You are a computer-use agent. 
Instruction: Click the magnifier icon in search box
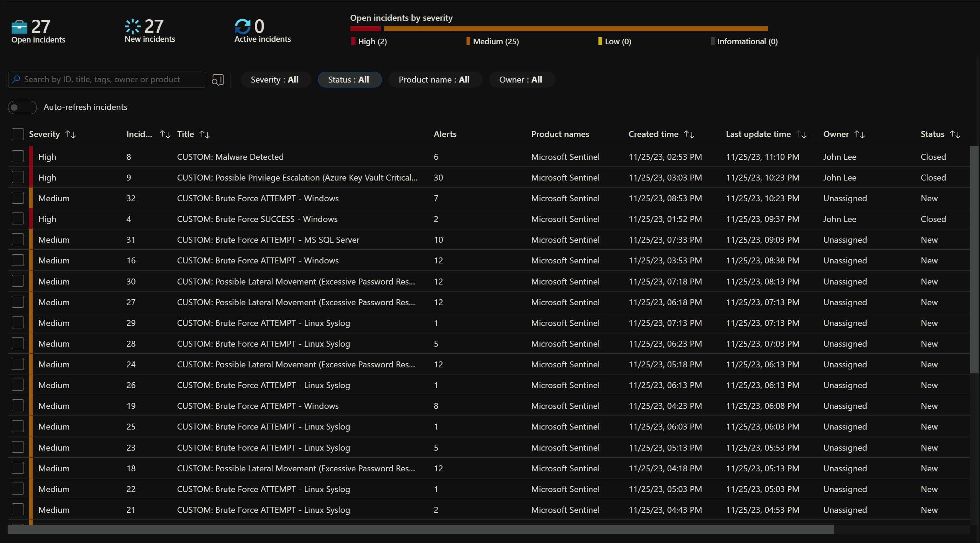[16, 79]
